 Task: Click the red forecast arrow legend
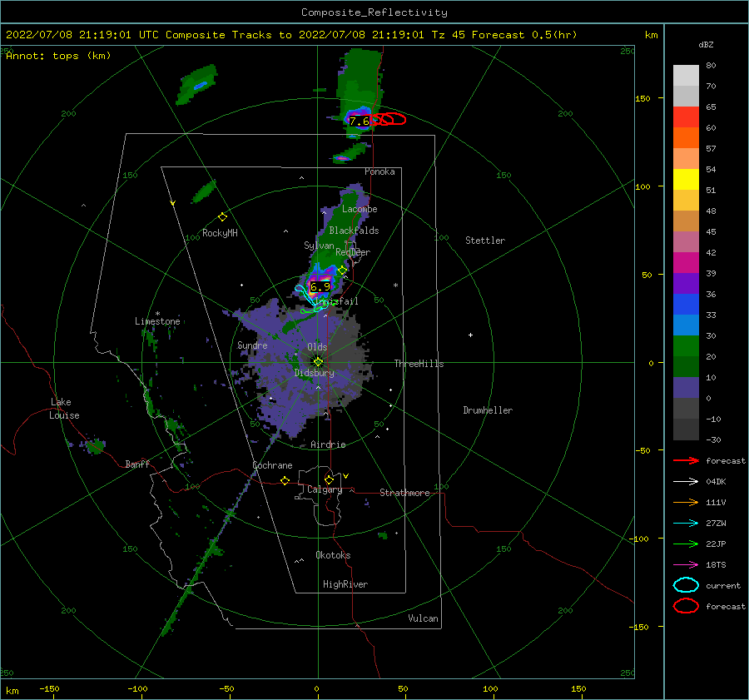686,460
